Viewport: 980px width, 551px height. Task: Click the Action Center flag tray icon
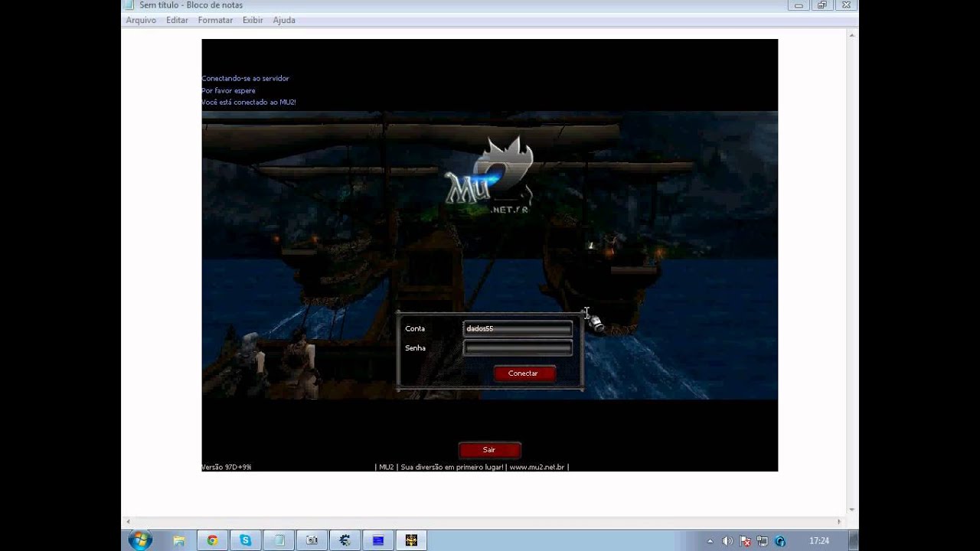point(745,541)
